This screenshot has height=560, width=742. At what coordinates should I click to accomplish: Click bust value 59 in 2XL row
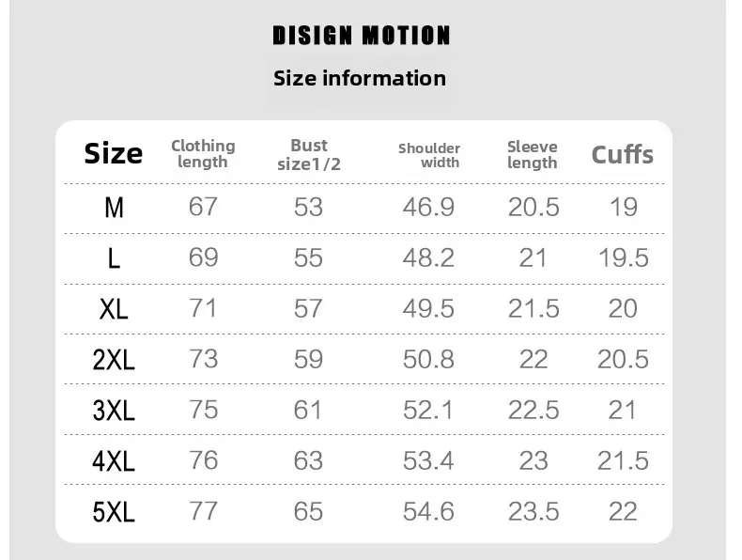(308, 359)
